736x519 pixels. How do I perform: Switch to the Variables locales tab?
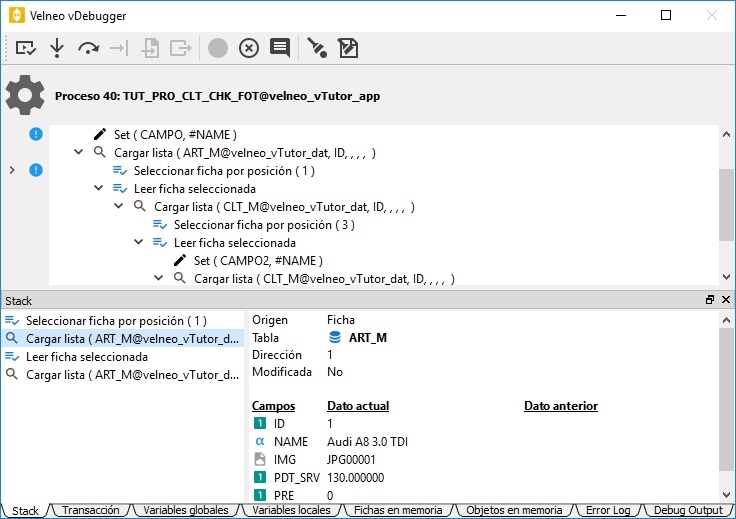tap(291, 510)
